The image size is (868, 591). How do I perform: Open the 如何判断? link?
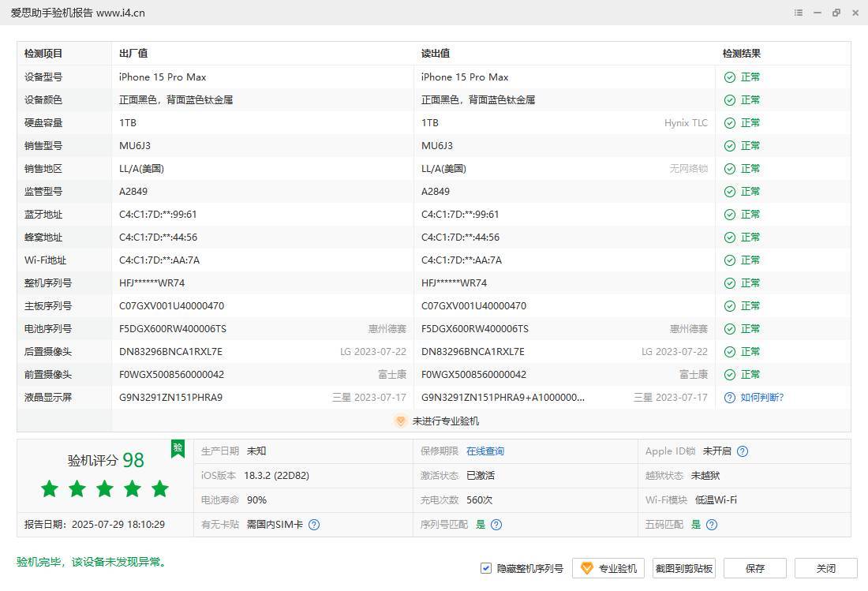761,398
